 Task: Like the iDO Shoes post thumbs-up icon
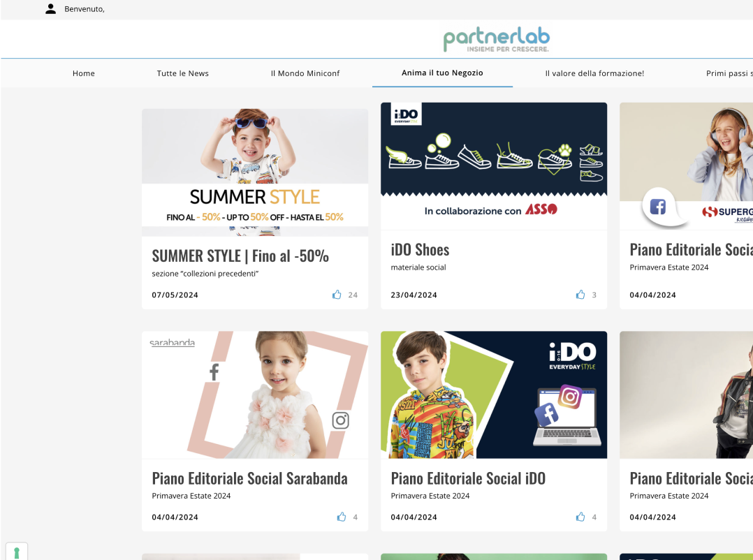click(580, 295)
